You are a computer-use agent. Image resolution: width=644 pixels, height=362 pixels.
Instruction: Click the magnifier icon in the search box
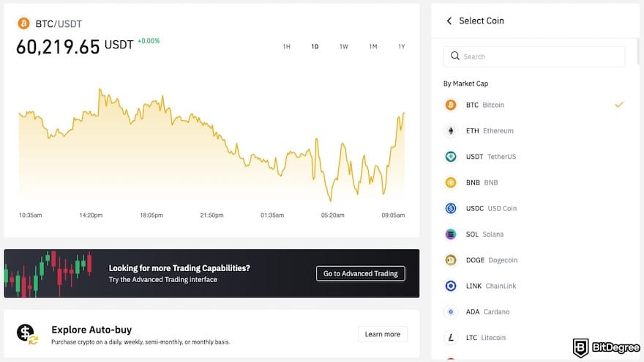454,56
